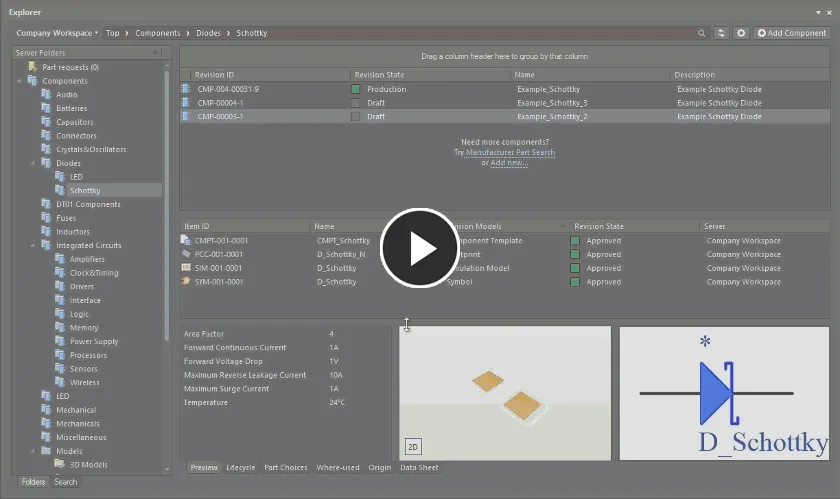Viewport: 840px width, 499px height.
Task: Open the Manufacturer Part Search link
Action: pos(510,152)
